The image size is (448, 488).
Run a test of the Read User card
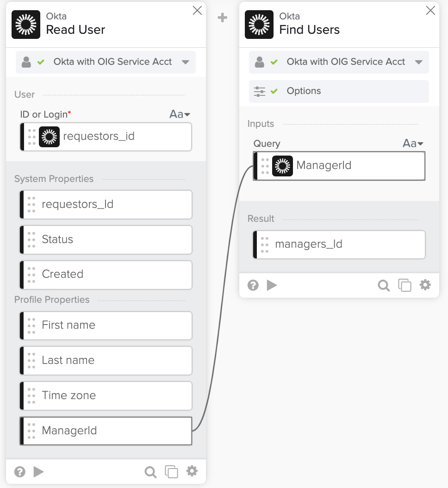pos(39,471)
